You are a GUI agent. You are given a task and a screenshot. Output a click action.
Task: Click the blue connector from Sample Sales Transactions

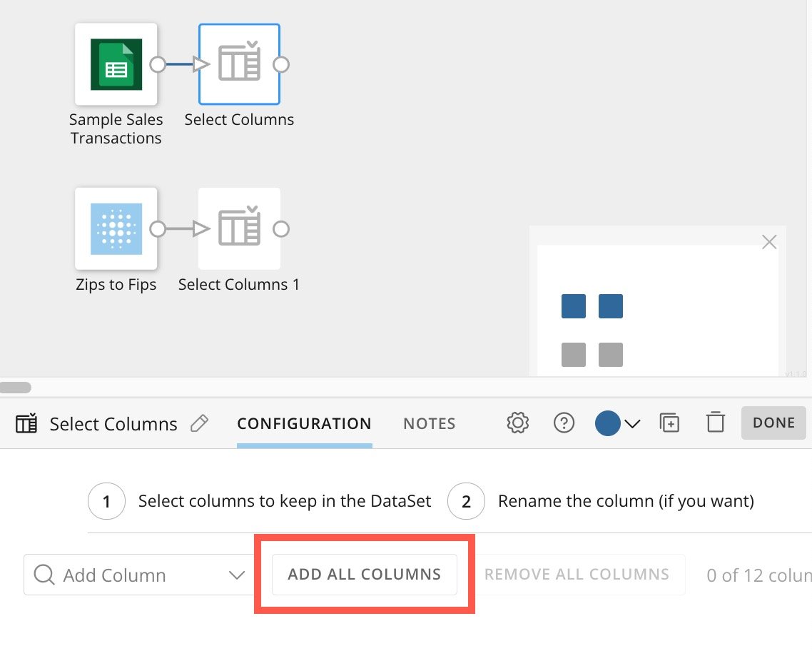pyautogui.click(x=188, y=64)
